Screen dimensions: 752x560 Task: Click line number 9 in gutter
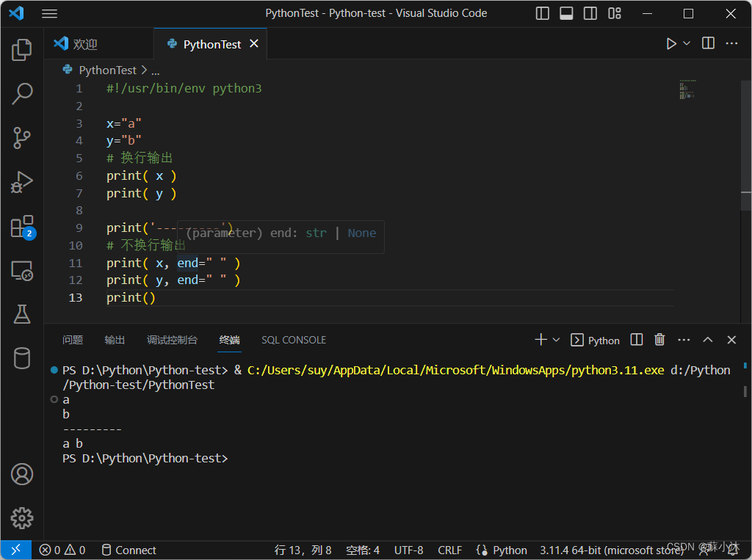click(79, 228)
